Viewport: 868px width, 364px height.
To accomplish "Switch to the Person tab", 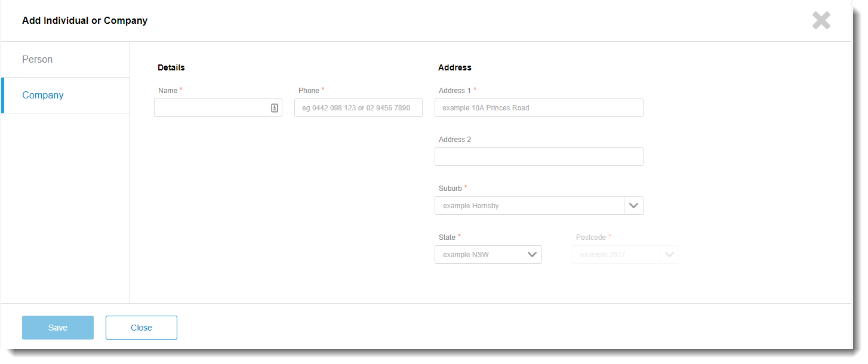I will click(65, 60).
